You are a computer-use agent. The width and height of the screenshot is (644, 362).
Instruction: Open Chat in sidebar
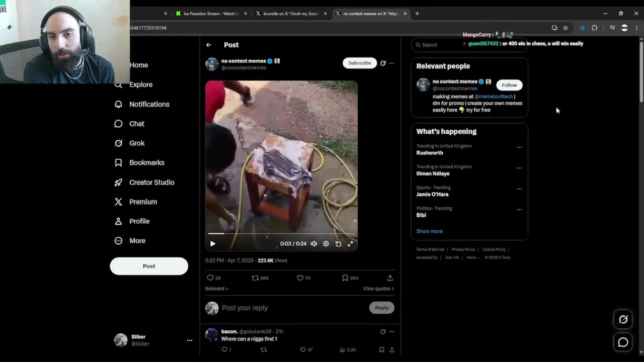(129, 124)
